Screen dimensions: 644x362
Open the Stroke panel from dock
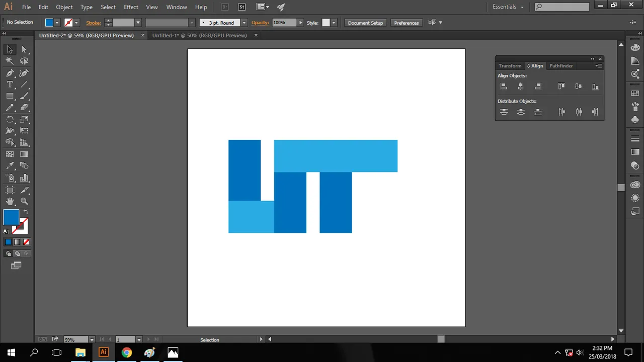click(635, 139)
